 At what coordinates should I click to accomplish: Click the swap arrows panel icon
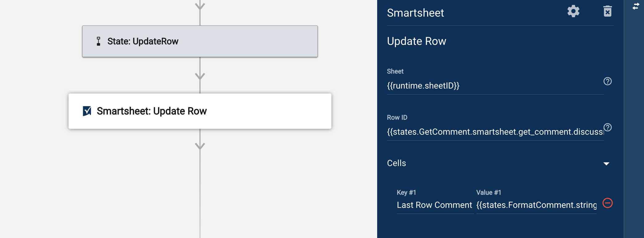click(636, 6)
